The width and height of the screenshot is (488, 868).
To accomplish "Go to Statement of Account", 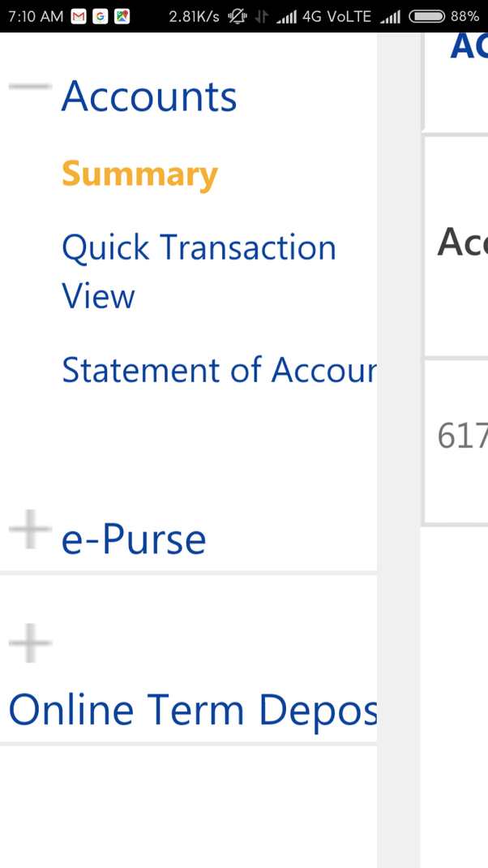I will [x=219, y=370].
